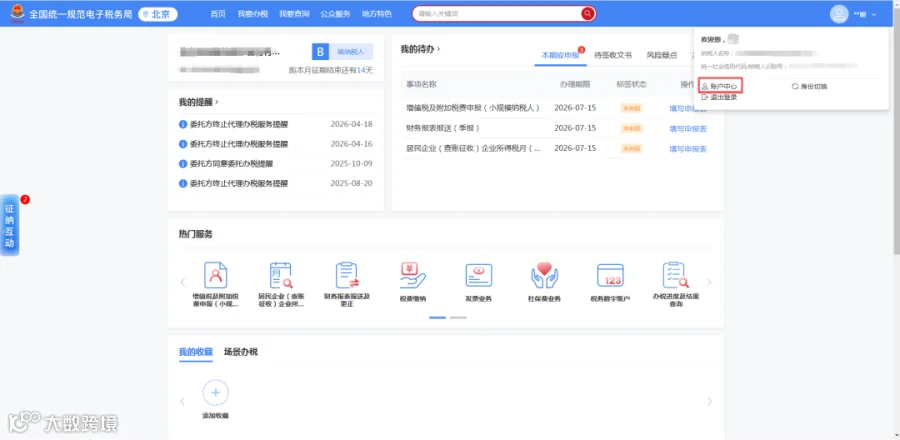Open 财务报表报送及更正 service icon
Image resolution: width=900 pixels, height=440 pixels.
(347, 275)
